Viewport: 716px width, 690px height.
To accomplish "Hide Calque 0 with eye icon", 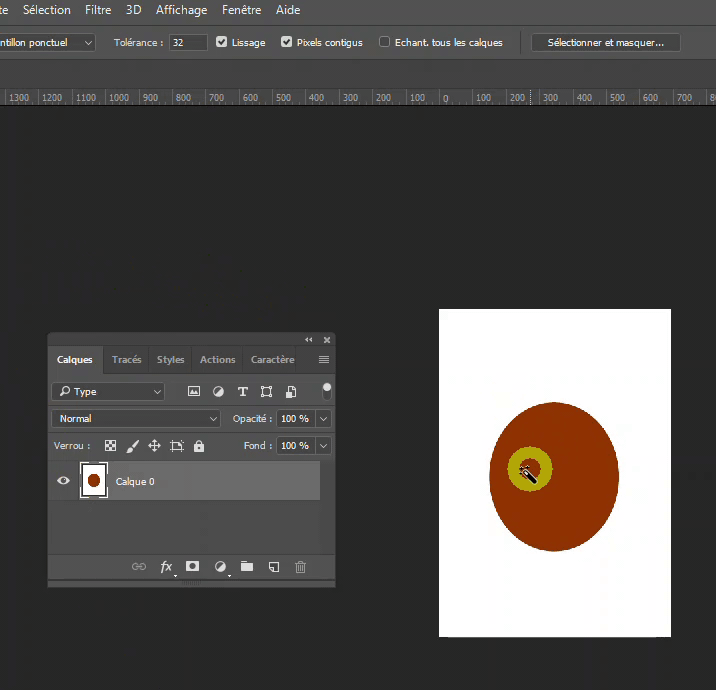I will [x=64, y=481].
